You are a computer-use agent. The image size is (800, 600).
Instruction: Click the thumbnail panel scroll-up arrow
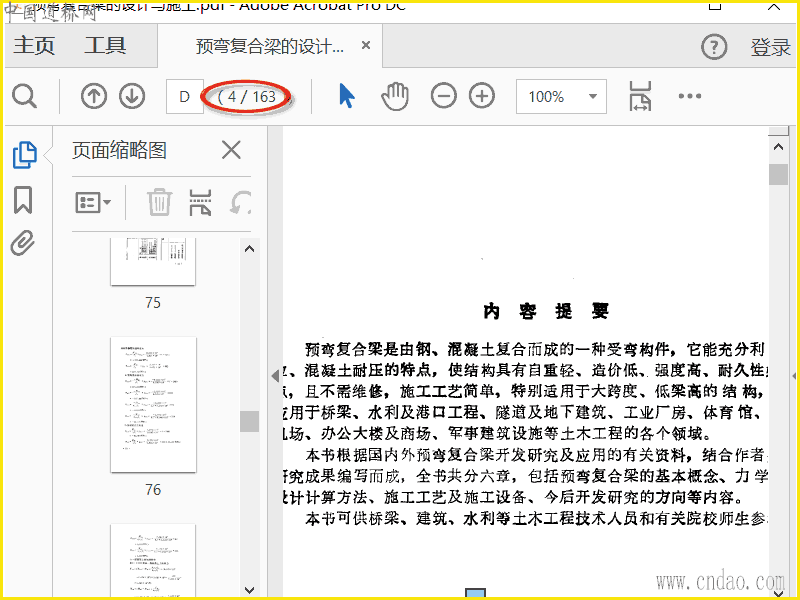tap(249, 249)
